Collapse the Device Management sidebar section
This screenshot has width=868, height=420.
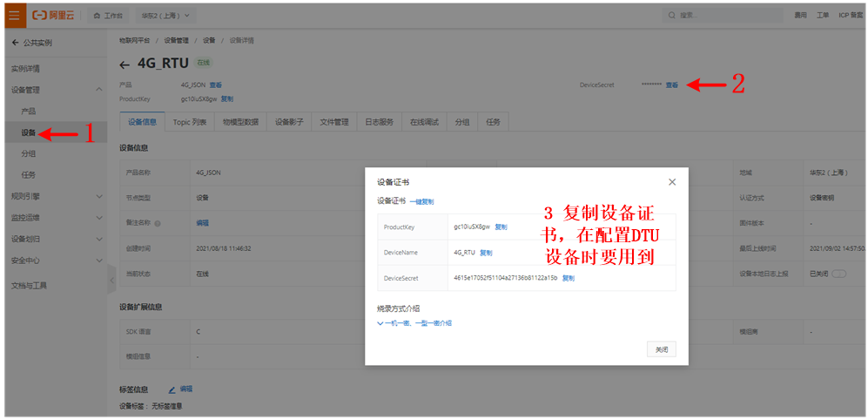coord(99,90)
